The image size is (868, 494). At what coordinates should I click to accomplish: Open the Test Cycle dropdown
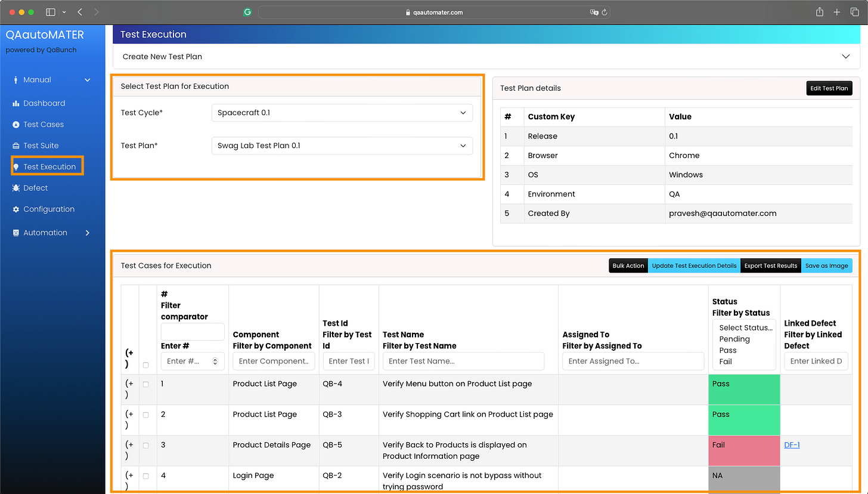pos(342,112)
